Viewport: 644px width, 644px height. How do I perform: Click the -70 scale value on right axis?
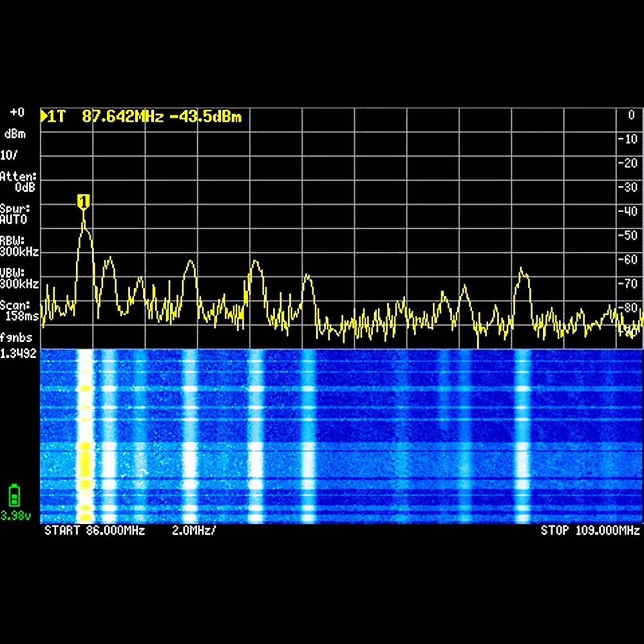628,284
